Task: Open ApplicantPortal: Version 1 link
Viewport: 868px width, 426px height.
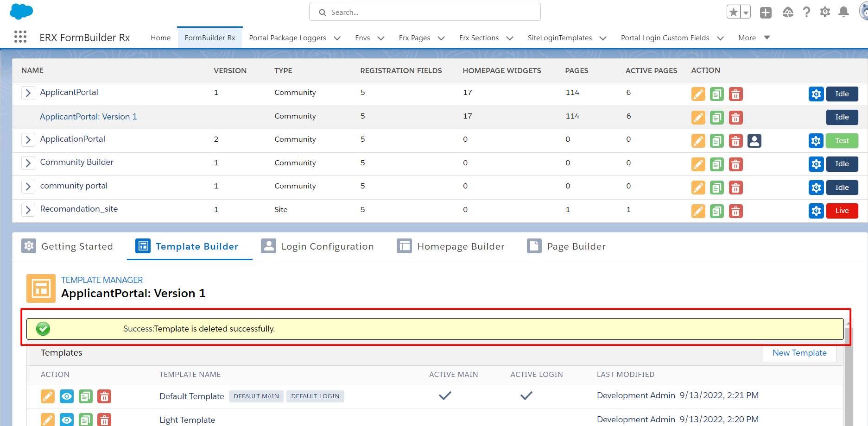Action: (88, 117)
